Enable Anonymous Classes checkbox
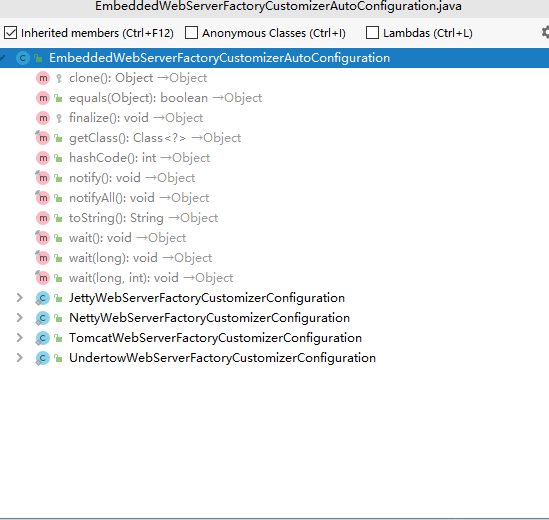 click(x=191, y=33)
